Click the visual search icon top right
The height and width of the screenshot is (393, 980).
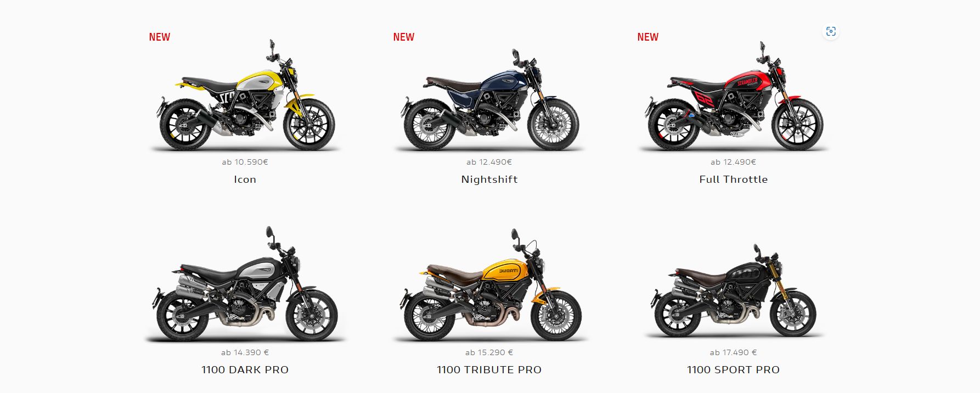[831, 31]
